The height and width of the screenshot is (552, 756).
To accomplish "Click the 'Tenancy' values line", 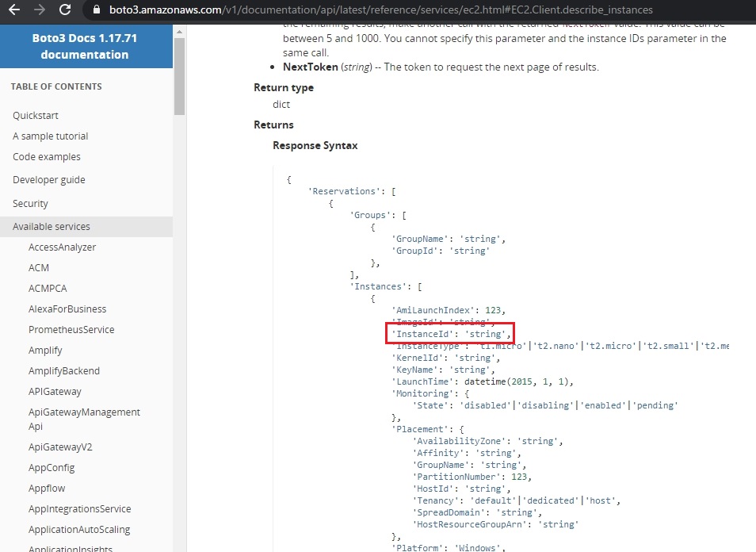I will pyautogui.click(x=517, y=501).
